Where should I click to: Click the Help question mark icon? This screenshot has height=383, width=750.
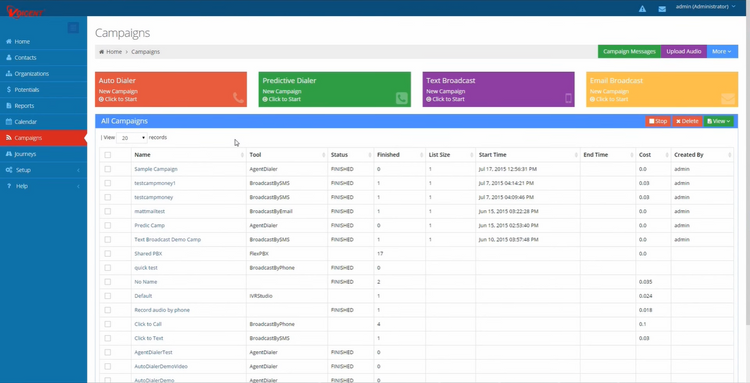pos(9,186)
